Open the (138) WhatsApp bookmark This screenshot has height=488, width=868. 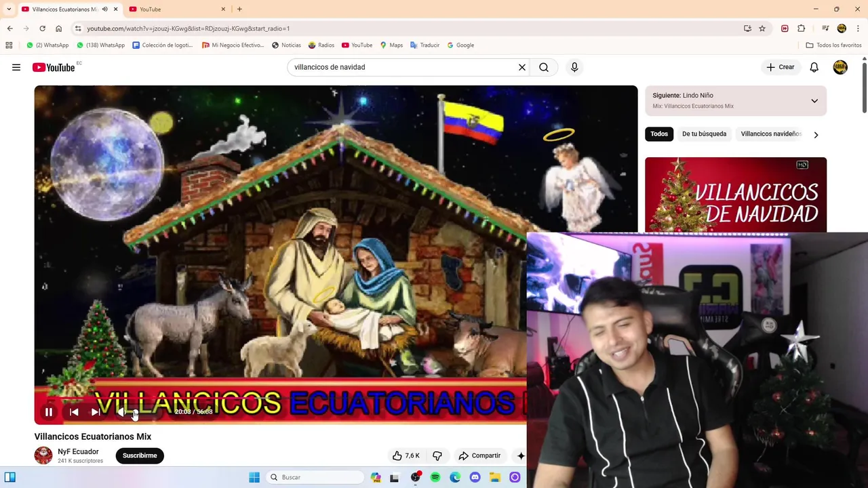point(100,45)
